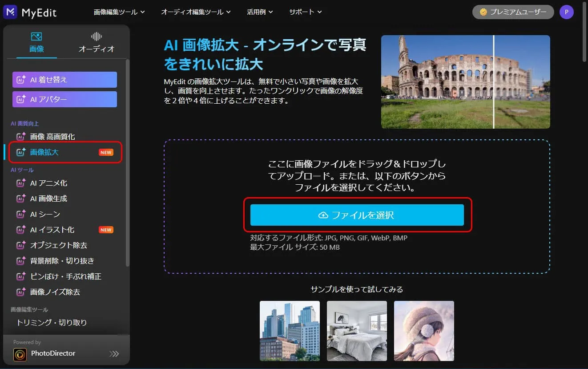Screen dimensions: 588x369
Task: Click the 'サンプルを使って試してみる' text
Action: (357, 289)
